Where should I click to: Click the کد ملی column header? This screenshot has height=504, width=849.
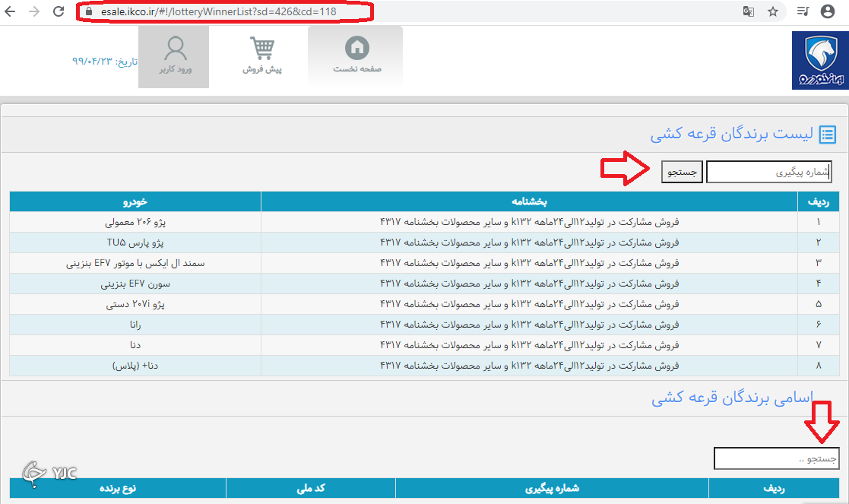[x=310, y=488]
